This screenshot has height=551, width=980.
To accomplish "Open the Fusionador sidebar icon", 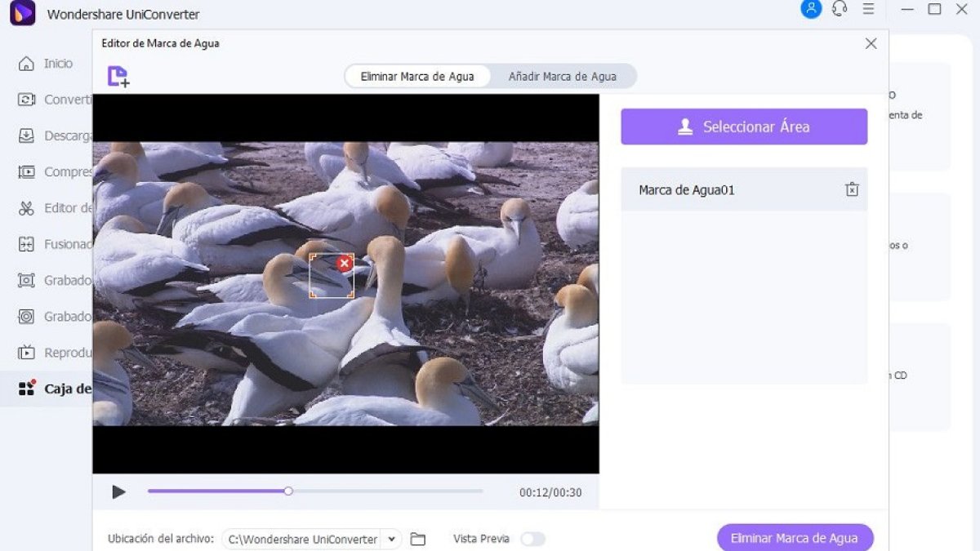I will pyautogui.click(x=27, y=244).
